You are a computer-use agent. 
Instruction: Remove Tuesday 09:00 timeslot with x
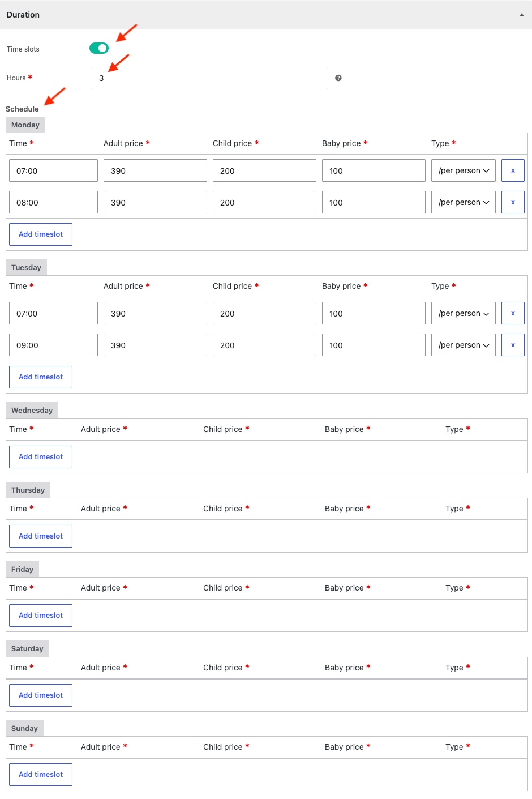tap(513, 345)
